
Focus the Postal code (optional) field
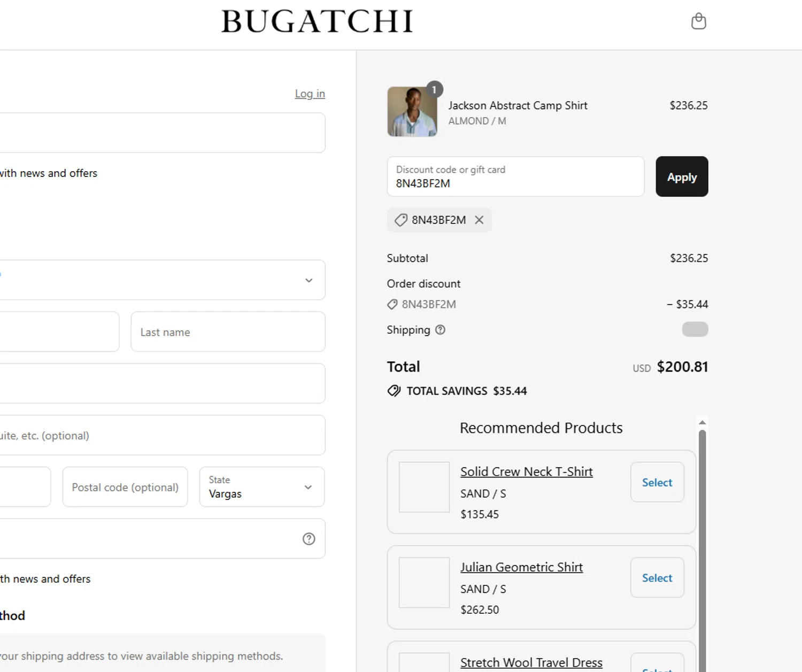click(125, 487)
